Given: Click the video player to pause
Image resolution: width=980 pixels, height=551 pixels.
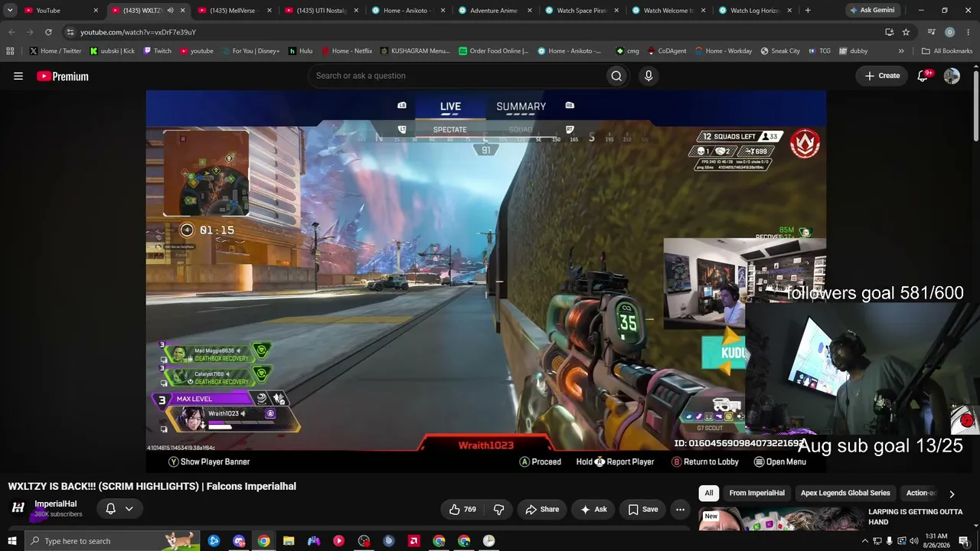Looking at the screenshot, I should pyautogui.click(x=486, y=281).
